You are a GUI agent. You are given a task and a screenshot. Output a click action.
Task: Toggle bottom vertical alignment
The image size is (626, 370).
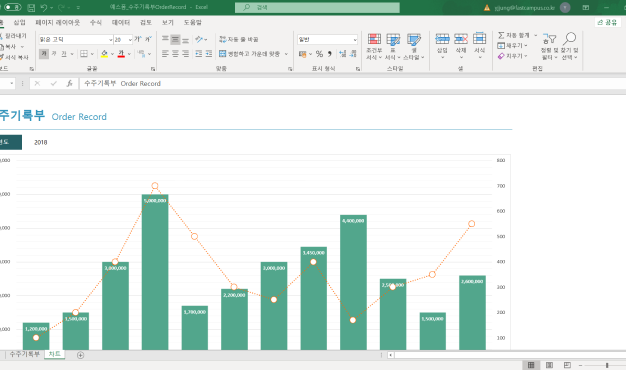click(185, 39)
